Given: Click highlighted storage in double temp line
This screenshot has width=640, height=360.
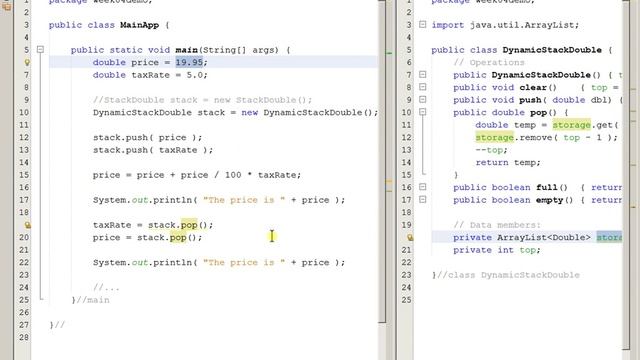Looking at the screenshot, I should pyautogui.click(x=571, y=125).
